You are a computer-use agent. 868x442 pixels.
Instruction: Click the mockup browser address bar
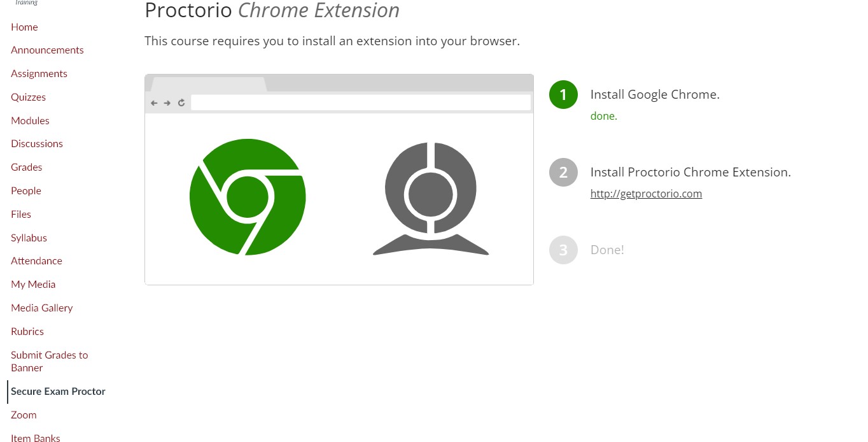click(x=361, y=102)
